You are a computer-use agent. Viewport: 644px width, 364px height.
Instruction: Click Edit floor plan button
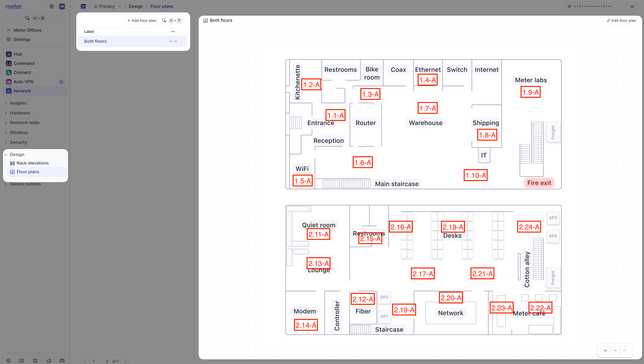(x=621, y=20)
